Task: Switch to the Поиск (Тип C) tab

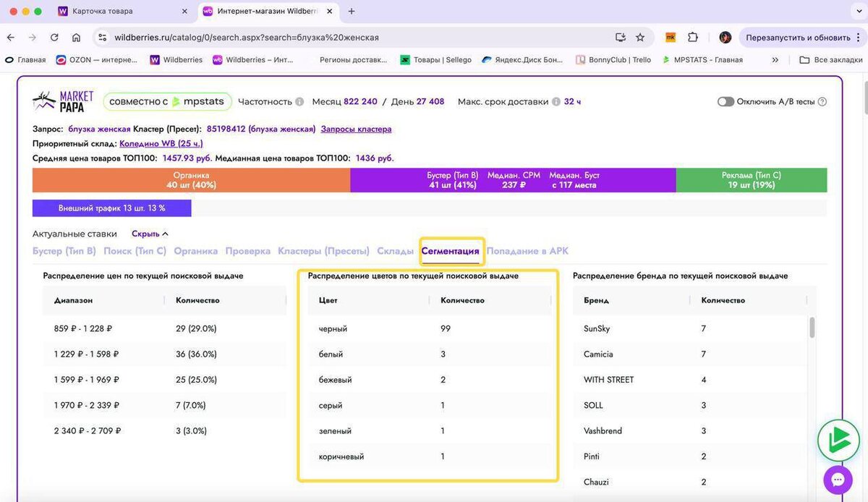Action: [135, 251]
